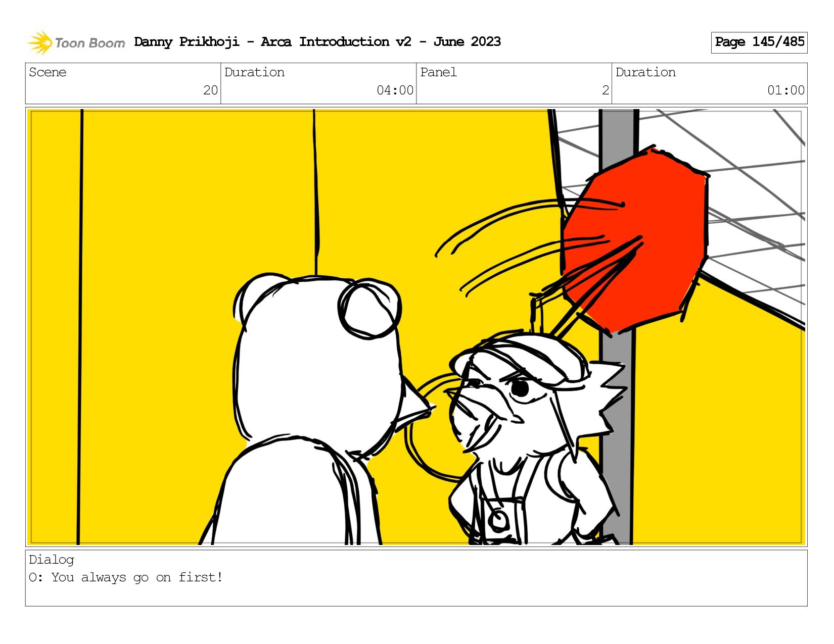This screenshot has height=644, width=834.
Task: Select the title text 'Danny Prikhoji - Arca Introduction v2 - June 2023'
Action: click(x=317, y=42)
